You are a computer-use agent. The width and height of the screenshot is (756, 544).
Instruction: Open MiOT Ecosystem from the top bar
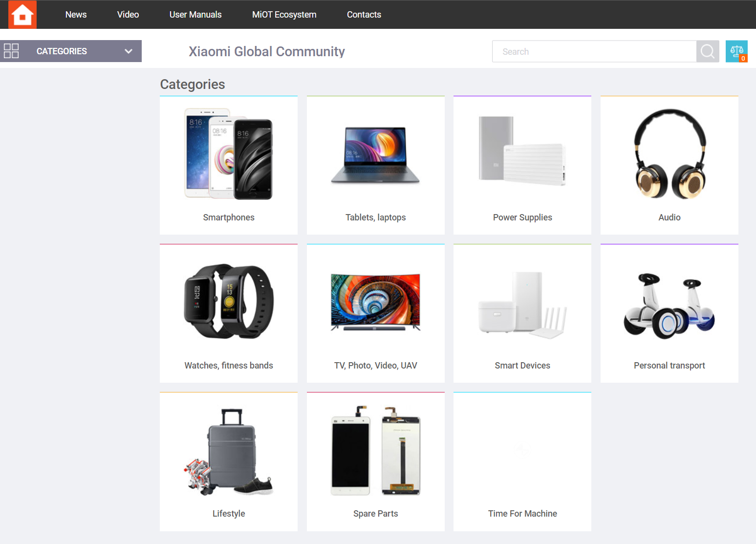[284, 15]
